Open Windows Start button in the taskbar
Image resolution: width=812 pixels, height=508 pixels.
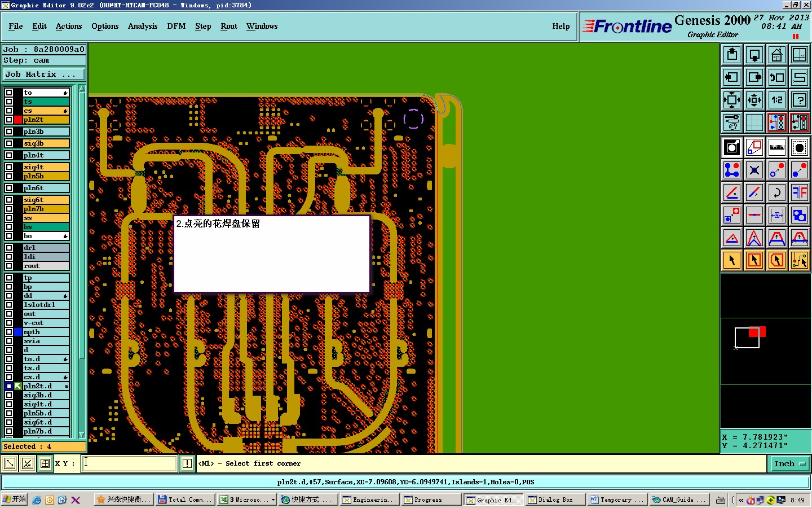point(14,500)
